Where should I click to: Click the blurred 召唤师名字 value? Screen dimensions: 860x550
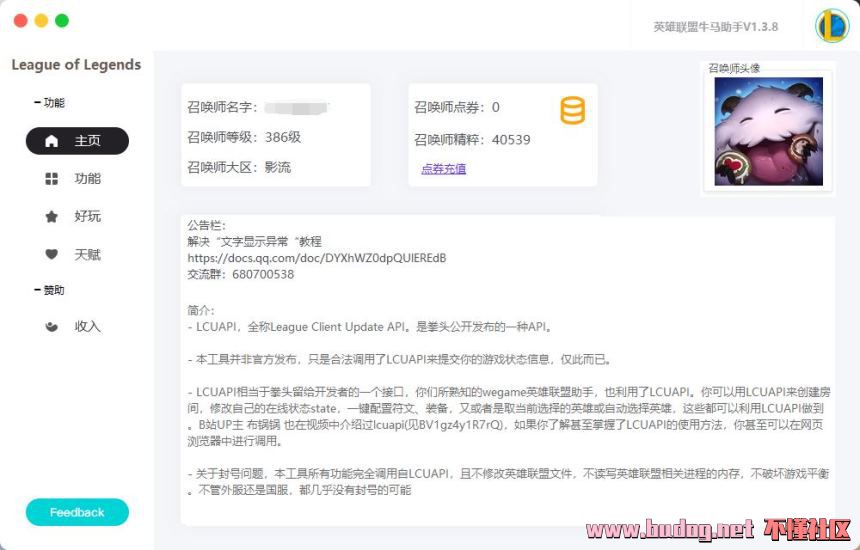[296, 107]
